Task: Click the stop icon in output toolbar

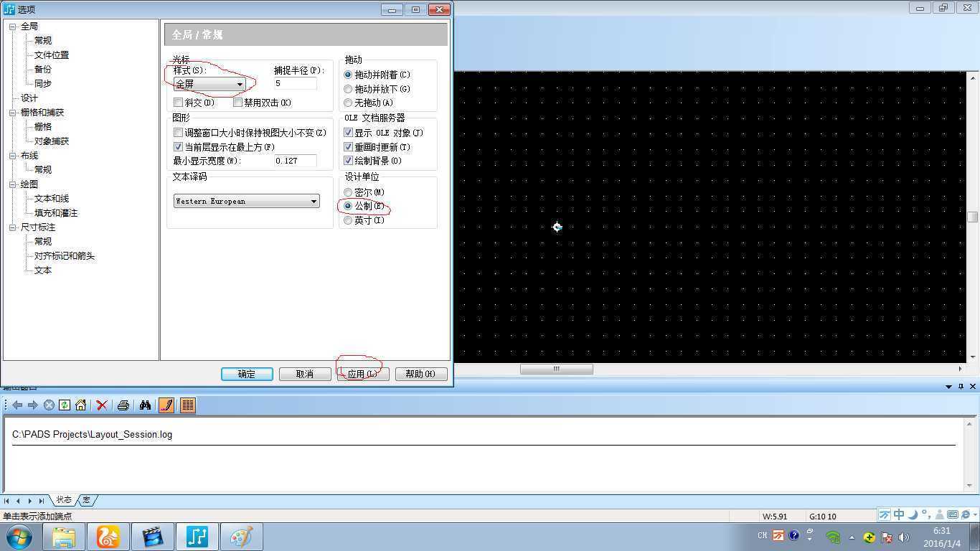Action: [49, 405]
